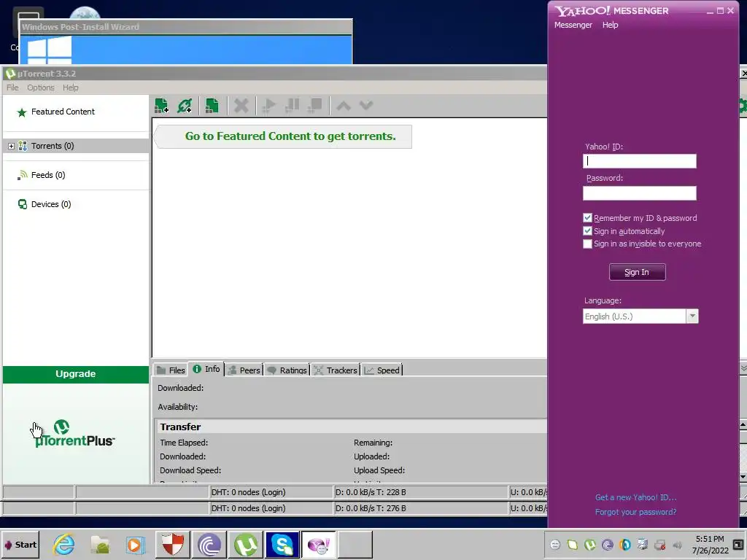
Task: Click the BitTorrent tray icon
Action: 608,545
